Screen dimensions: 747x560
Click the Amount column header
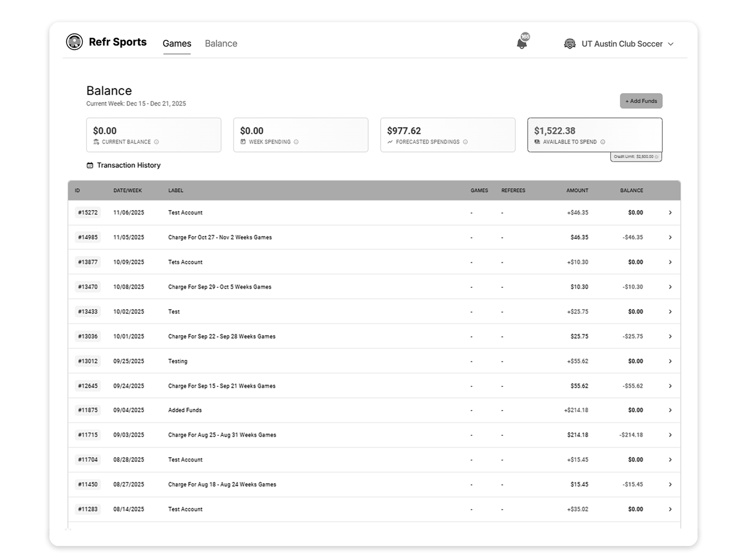point(577,191)
